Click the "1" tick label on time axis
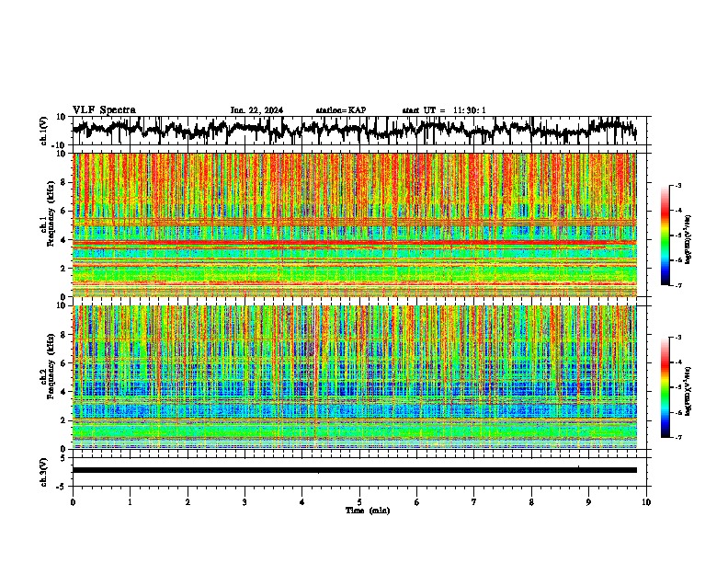The image size is (728, 563). [130, 502]
